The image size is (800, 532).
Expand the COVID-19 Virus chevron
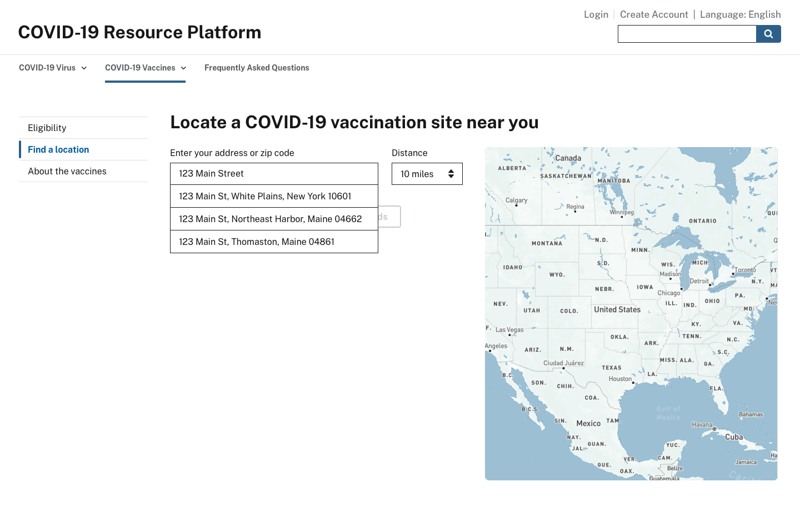(84, 68)
